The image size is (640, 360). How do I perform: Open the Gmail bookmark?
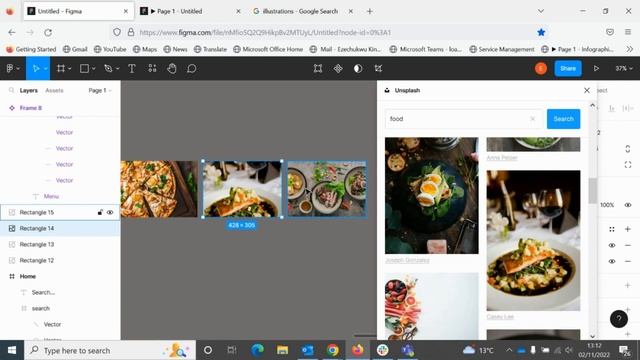[75, 49]
